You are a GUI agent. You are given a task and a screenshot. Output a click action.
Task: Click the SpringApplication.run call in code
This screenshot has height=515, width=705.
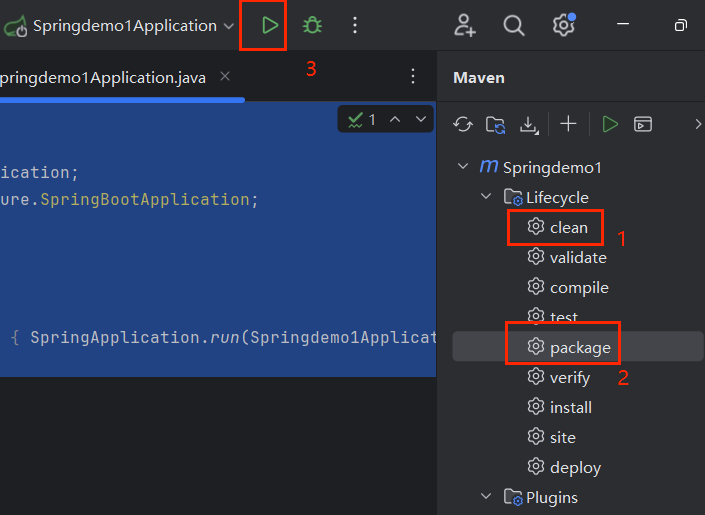tap(135, 337)
